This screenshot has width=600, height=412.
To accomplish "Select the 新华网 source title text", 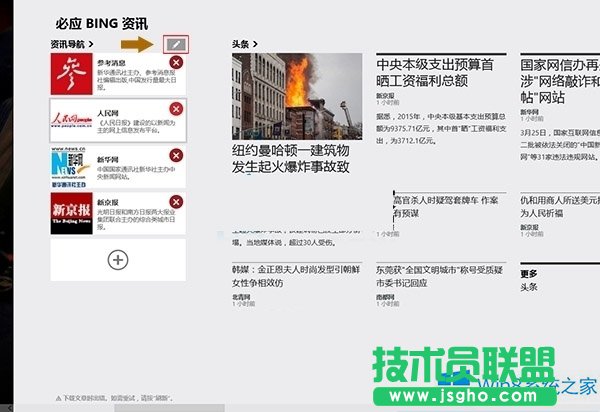I will [x=108, y=160].
